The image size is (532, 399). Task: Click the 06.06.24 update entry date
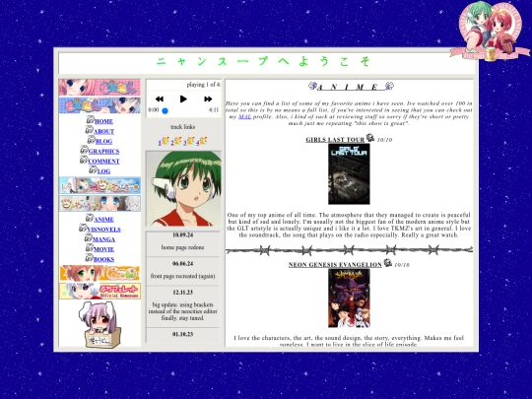[183, 264]
